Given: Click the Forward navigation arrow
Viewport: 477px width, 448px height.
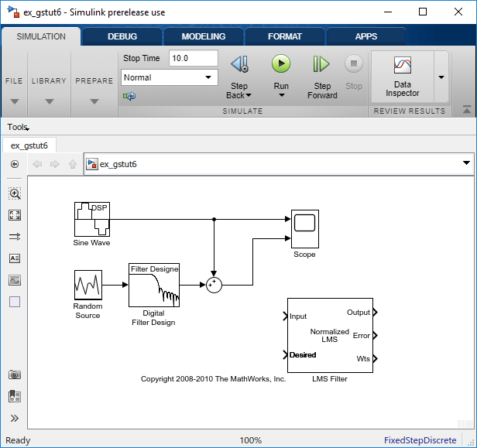Looking at the screenshot, I should click(x=55, y=164).
